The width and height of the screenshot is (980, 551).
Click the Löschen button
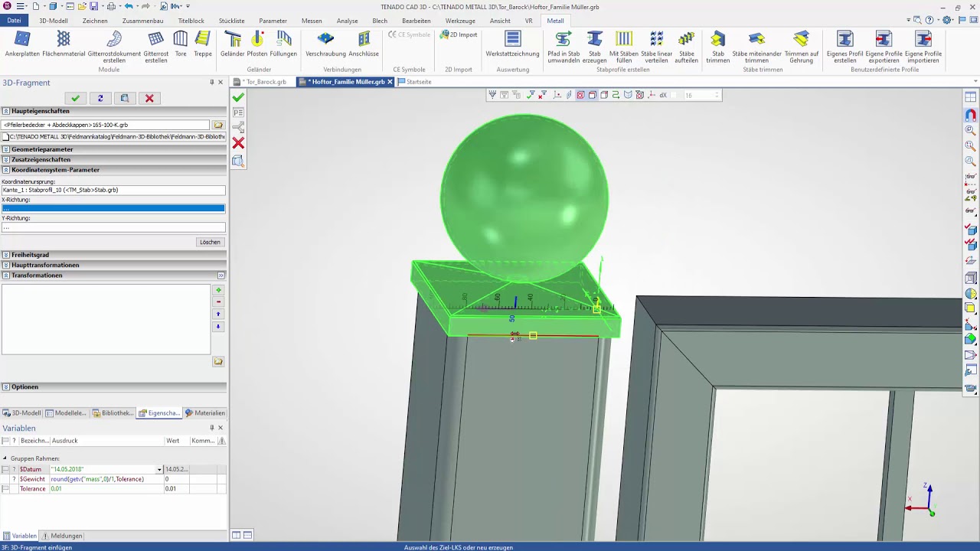tap(210, 242)
